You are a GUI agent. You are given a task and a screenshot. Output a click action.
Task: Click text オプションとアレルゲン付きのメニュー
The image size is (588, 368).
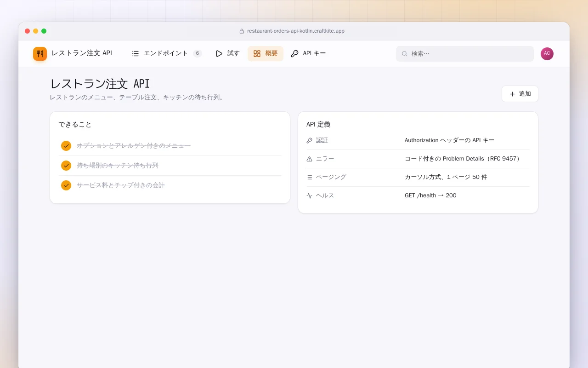point(134,146)
